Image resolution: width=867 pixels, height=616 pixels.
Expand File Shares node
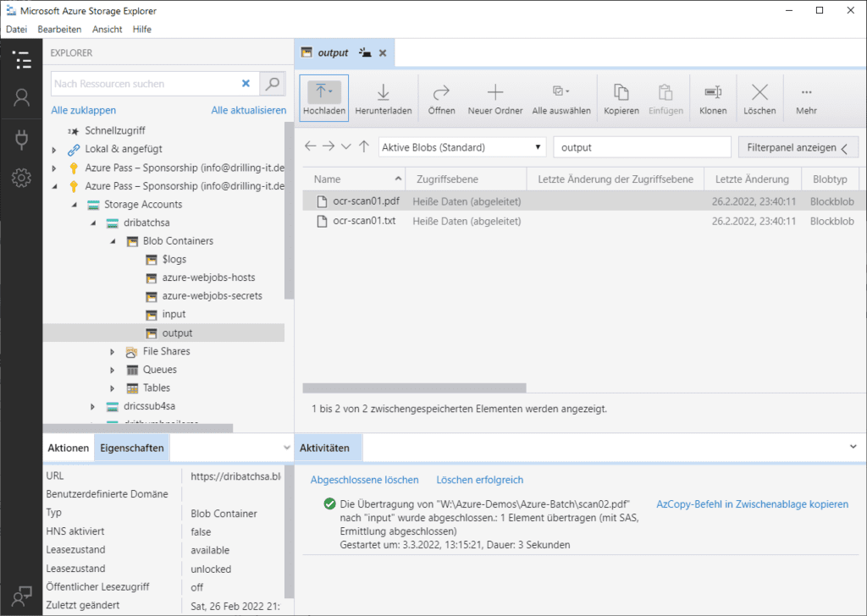[113, 352]
